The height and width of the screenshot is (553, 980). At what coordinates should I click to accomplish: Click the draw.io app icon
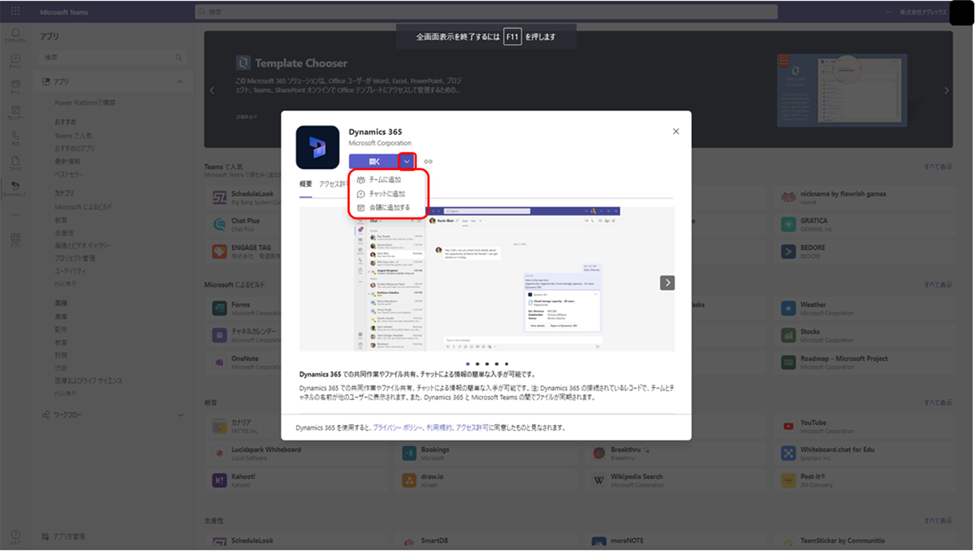409,480
